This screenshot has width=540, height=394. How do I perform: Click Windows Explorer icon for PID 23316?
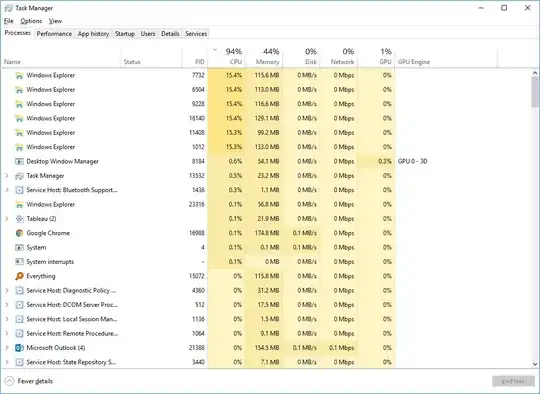tap(19, 205)
